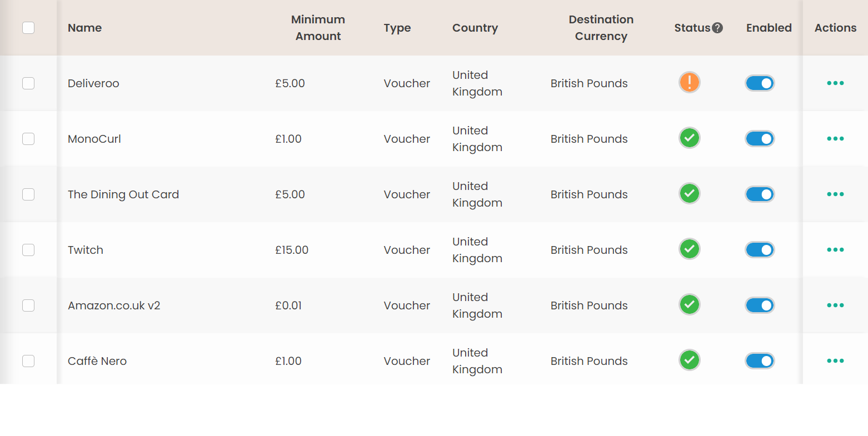Sort by the Name column header
The height and width of the screenshot is (436, 868).
tap(84, 28)
